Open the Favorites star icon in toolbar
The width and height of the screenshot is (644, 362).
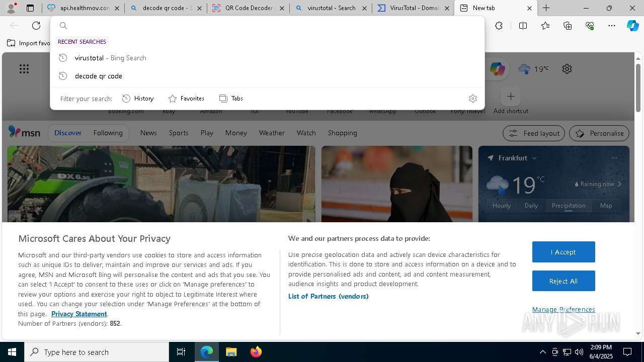tap(545, 26)
